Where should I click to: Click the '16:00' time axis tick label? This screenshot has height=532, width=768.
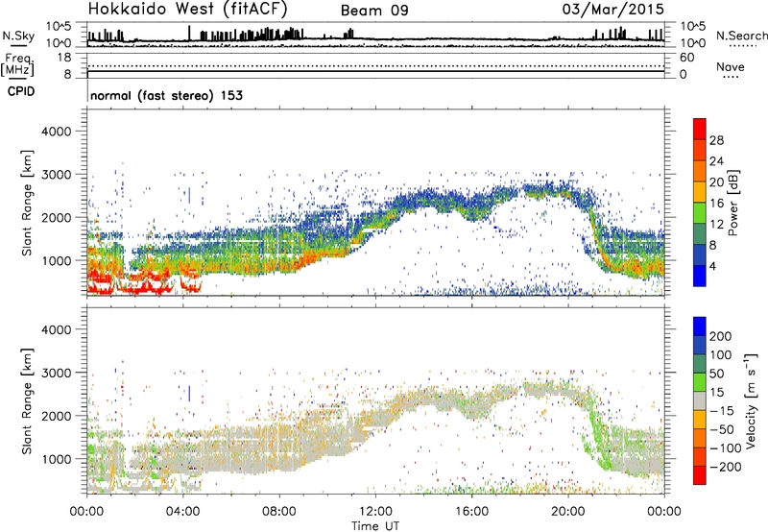[x=471, y=512]
